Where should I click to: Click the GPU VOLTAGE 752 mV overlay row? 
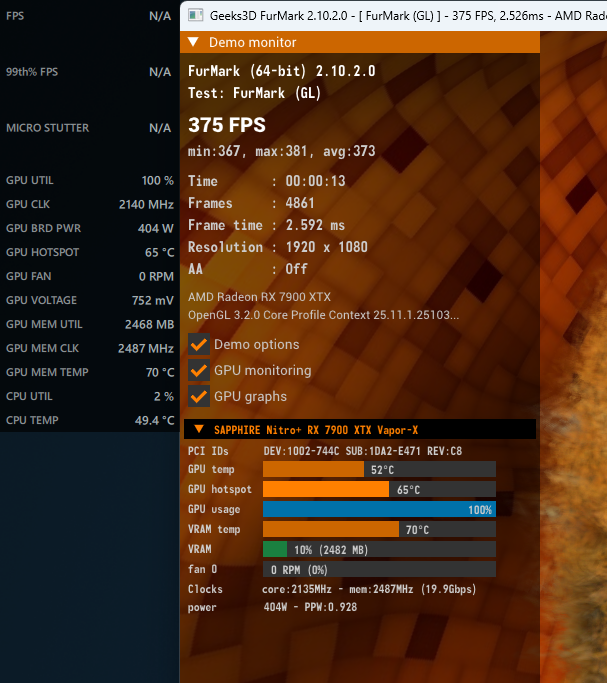[90, 300]
